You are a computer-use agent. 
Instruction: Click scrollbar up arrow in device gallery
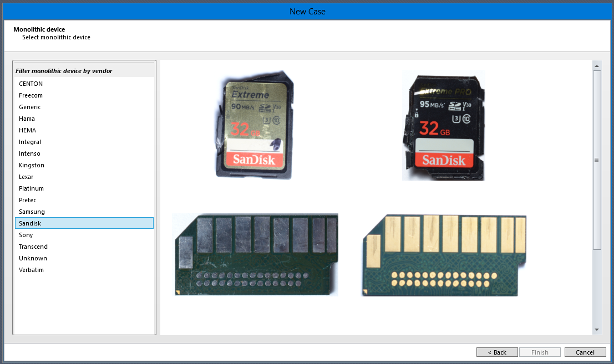pyautogui.click(x=597, y=66)
